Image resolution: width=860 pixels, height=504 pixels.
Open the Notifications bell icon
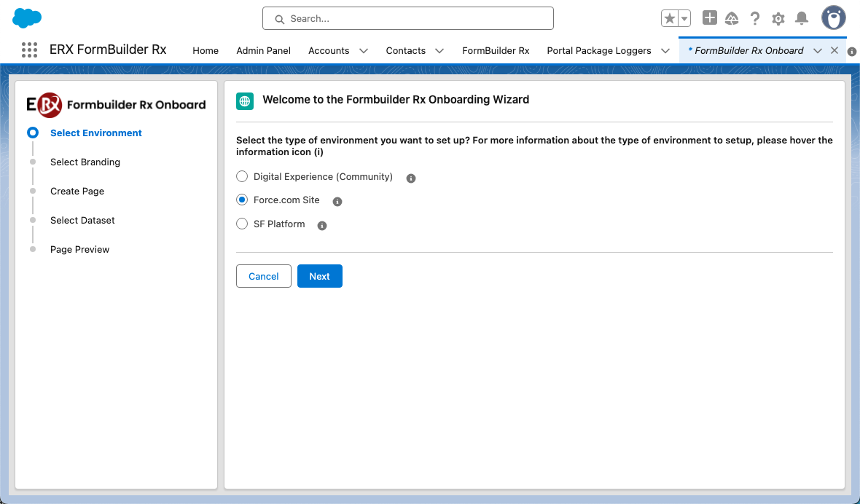[x=802, y=19]
